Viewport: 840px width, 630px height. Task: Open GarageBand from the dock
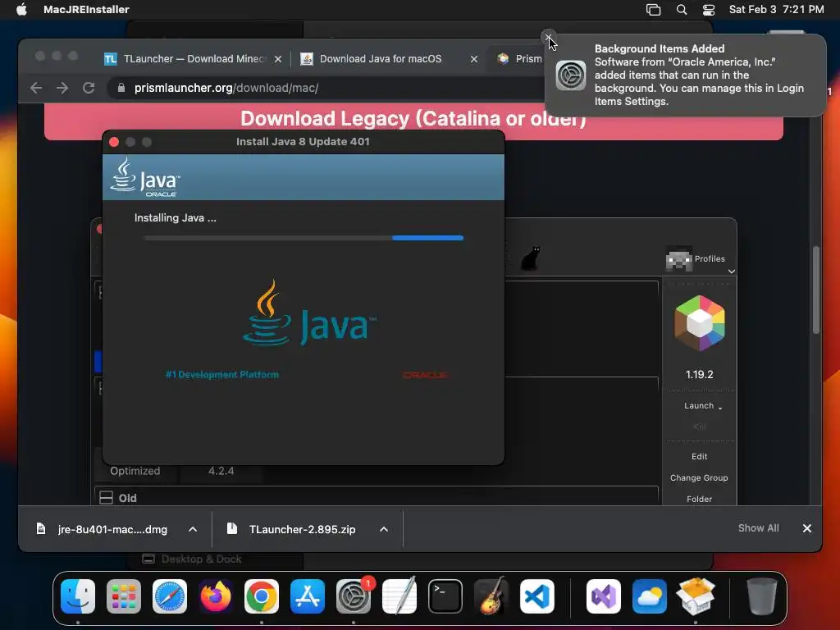point(491,596)
